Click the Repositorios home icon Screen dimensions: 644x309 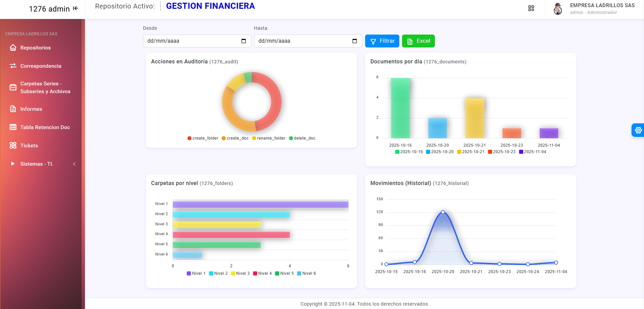click(x=13, y=48)
